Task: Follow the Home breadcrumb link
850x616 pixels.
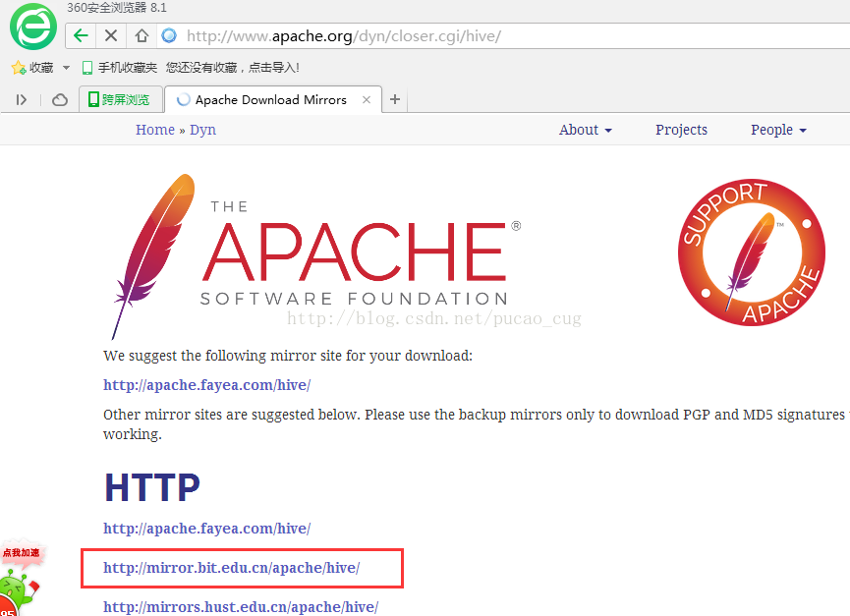Action: click(x=155, y=130)
